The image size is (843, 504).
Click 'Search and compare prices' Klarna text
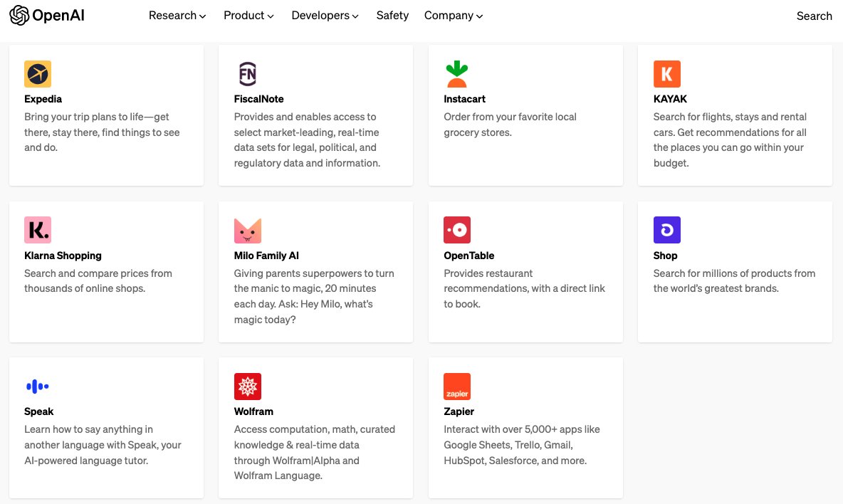pyautogui.click(x=98, y=281)
